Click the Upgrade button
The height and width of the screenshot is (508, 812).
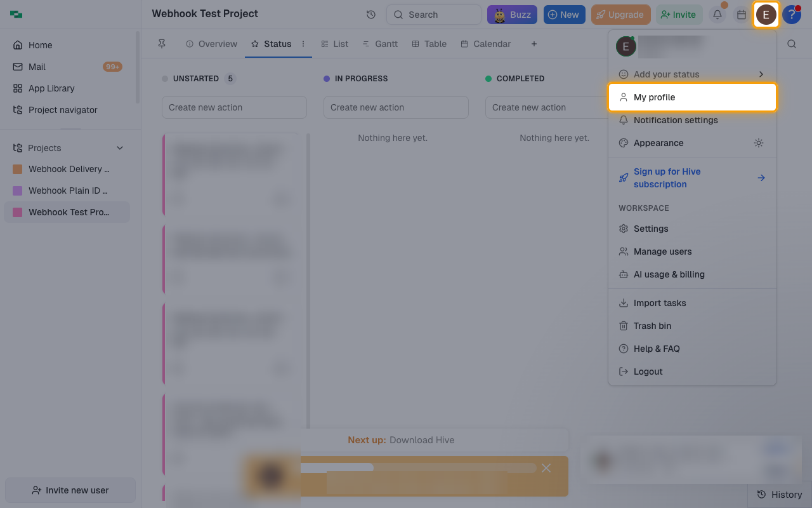click(x=621, y=15)
